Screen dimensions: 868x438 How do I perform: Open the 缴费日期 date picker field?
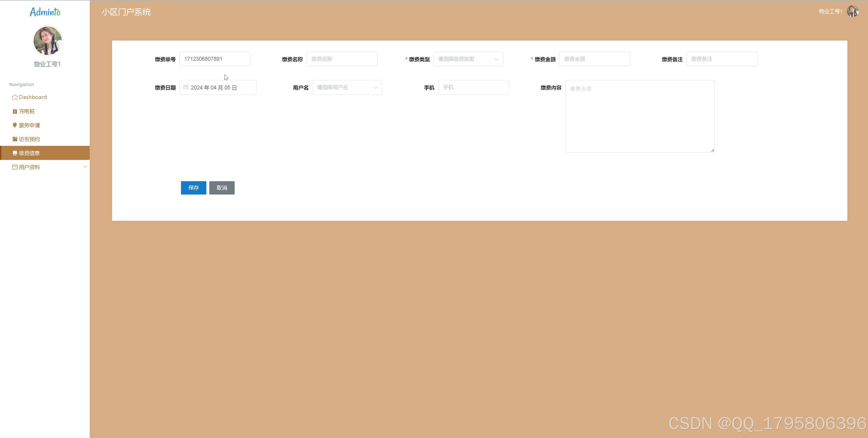point(218,87)
